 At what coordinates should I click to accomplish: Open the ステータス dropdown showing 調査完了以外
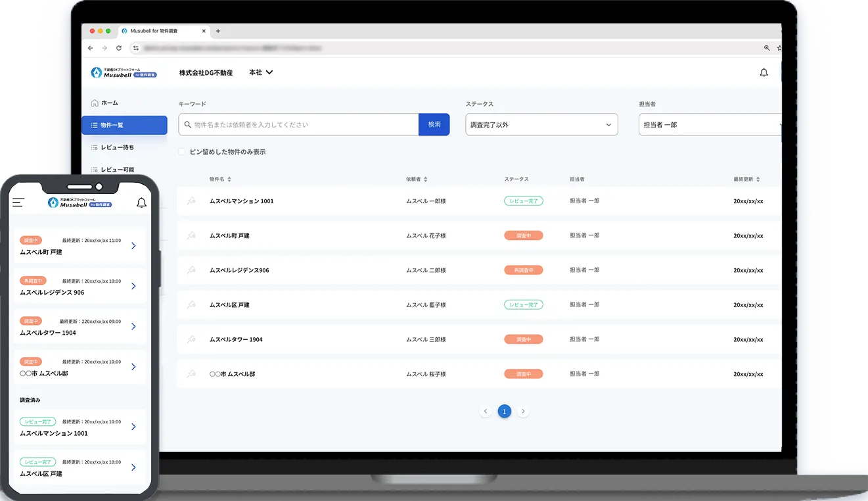coord(541,124)
